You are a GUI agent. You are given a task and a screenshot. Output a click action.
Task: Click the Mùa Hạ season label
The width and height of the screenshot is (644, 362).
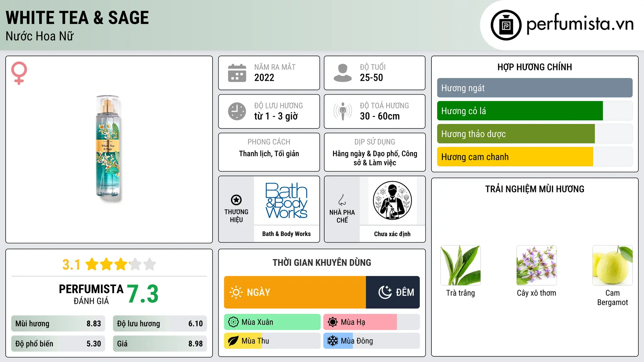(x=353, y=322)
